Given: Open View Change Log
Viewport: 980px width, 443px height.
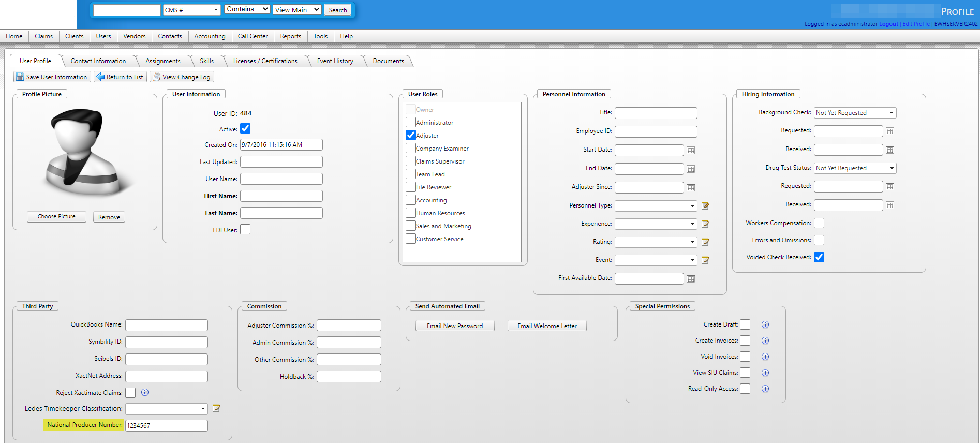Looking at the screenshot, I should pyautogui.click(x=182, y=77).
